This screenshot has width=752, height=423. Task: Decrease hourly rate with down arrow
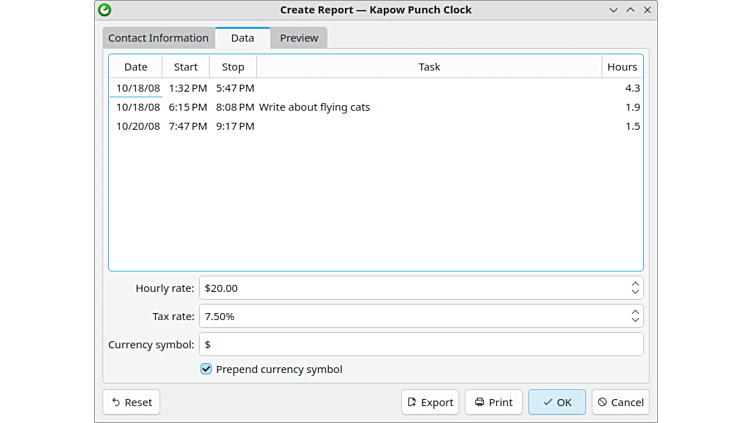pos(635,292)
